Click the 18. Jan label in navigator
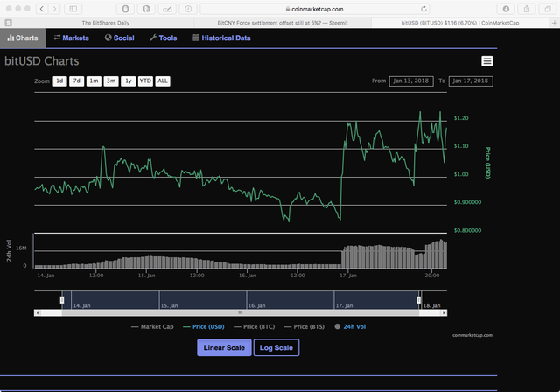The width and height of the screenshot is (560, 392). (431, 305)
